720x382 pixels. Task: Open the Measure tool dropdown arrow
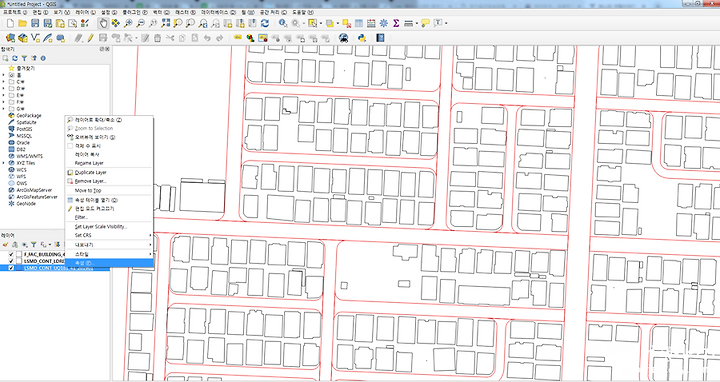416,23
